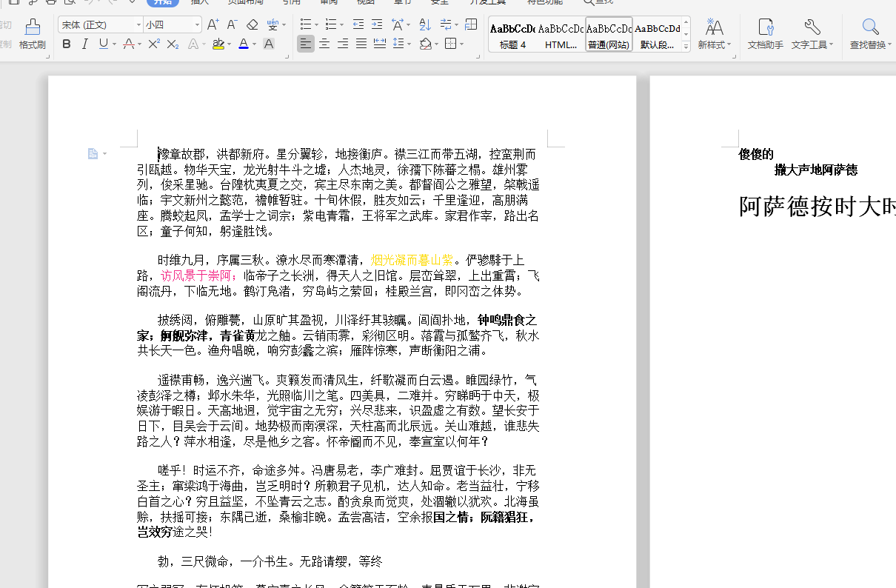
Task: Click the line spacing icon
Action: 398,44
